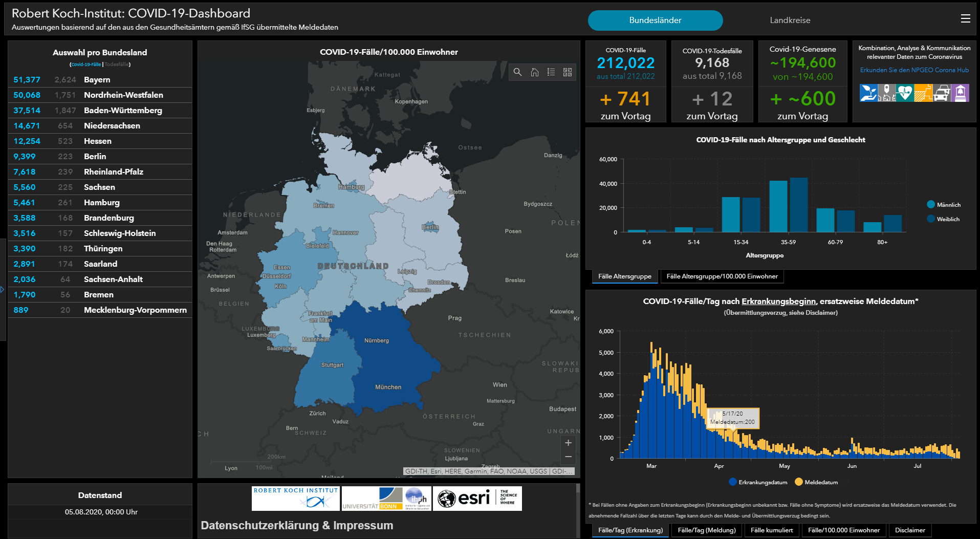
Task: Open the map search magnifier tool
Action: (x=517, y=72)
